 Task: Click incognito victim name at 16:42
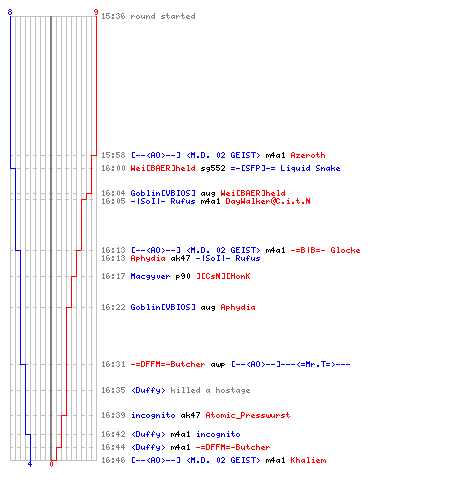click(218, 434)
